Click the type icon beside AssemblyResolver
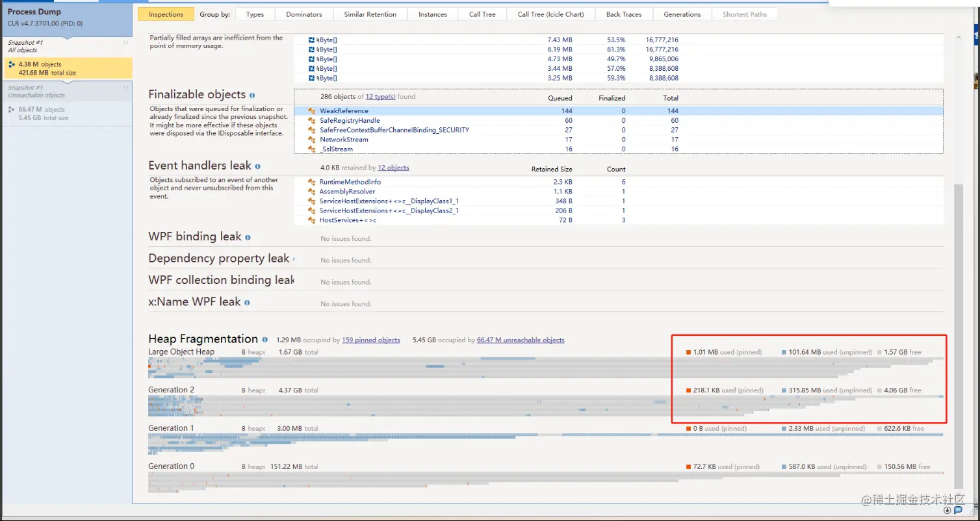Image resolution: width=980 pixels, height=521 pixels. pos(312,192)
